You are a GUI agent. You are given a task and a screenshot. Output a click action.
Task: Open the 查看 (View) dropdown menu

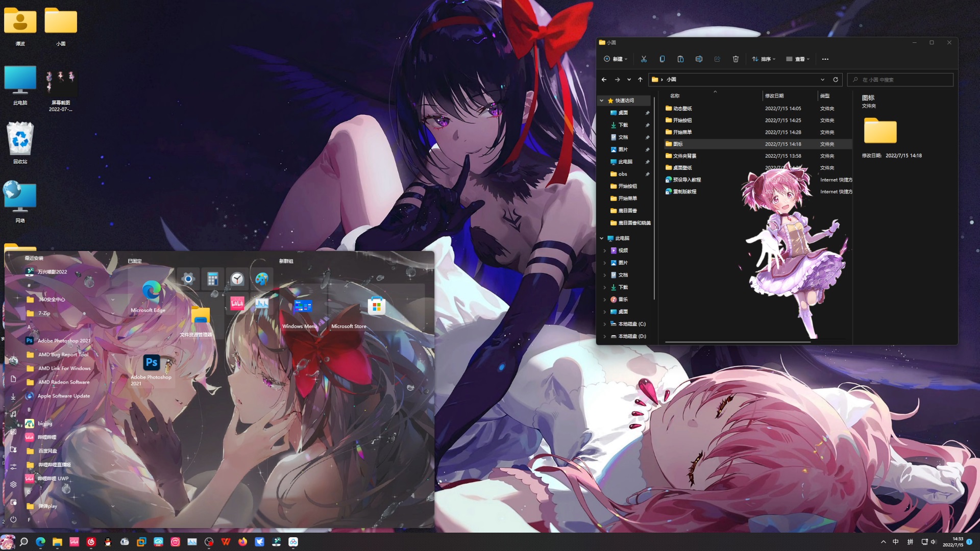tap(797, 59)
